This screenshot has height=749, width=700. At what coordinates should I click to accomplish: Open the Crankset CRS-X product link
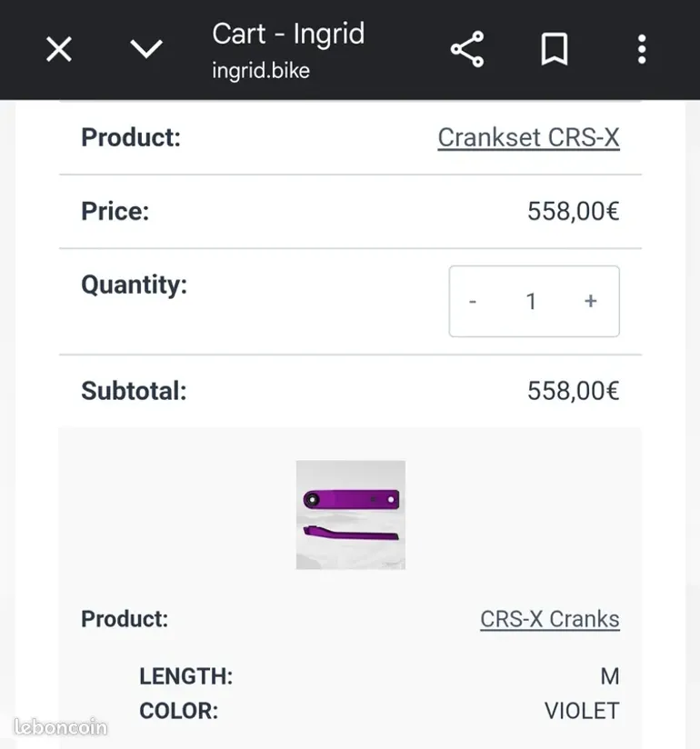click(528, 138)
